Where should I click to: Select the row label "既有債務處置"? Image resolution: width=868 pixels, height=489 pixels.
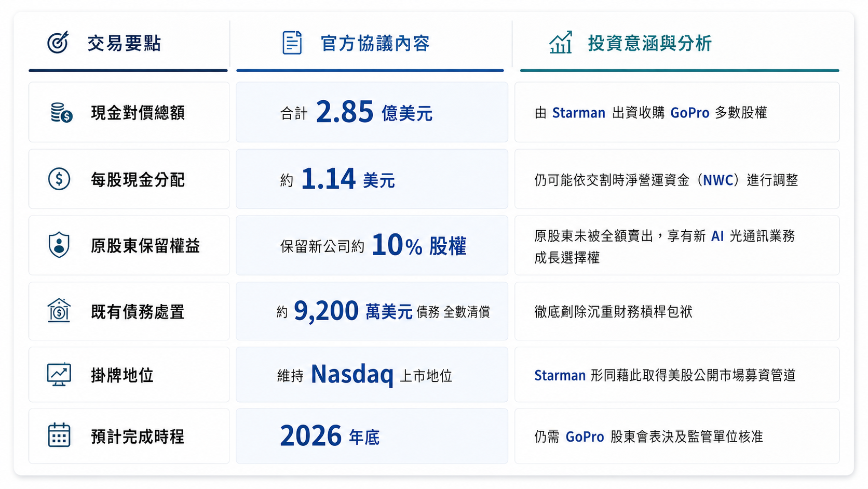[x=138, y=312]
